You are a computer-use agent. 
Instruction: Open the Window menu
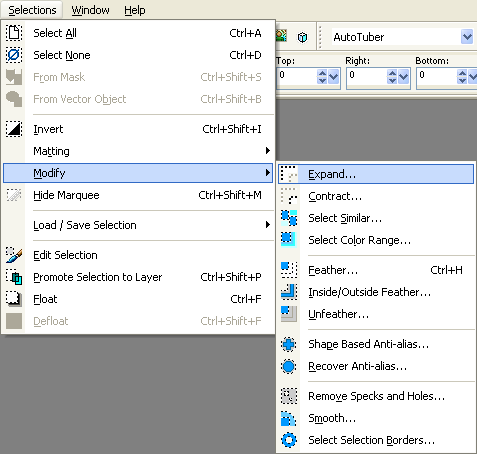(x=90, y=10)
